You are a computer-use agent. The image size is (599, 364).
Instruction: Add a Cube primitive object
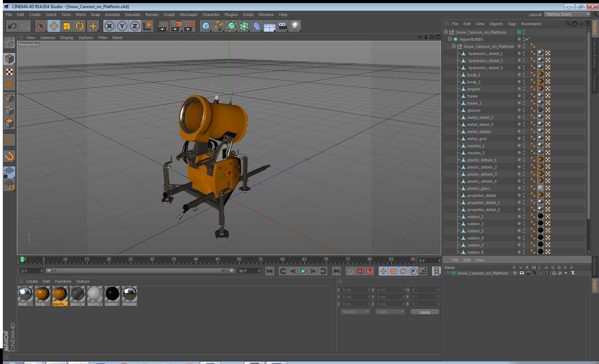coord(206,26)
